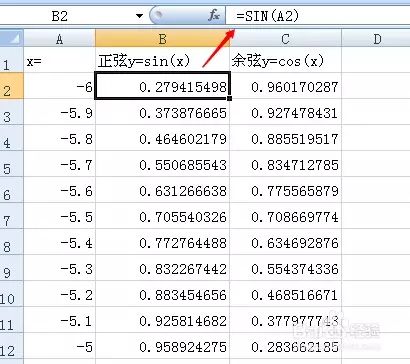Click cell with value 0.772764488

(162, 242)
